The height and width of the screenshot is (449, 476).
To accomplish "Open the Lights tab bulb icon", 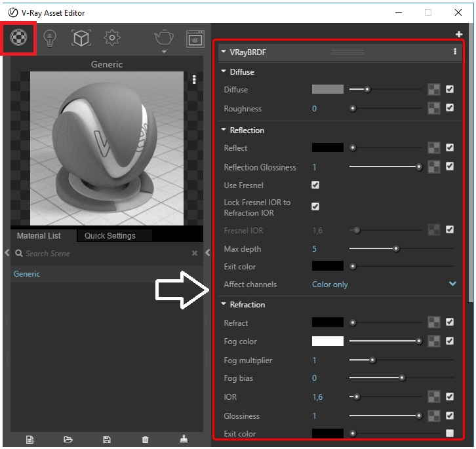I will (x=50, y=38).
